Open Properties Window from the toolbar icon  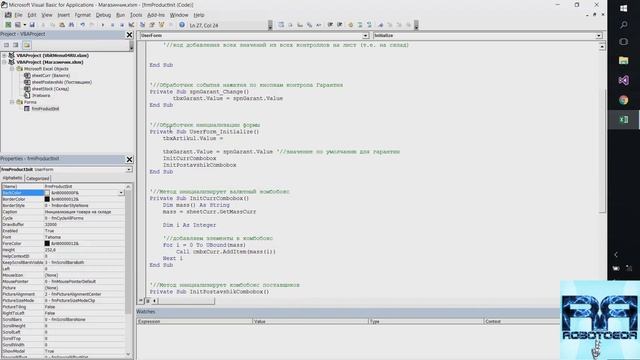click(152, 25)
